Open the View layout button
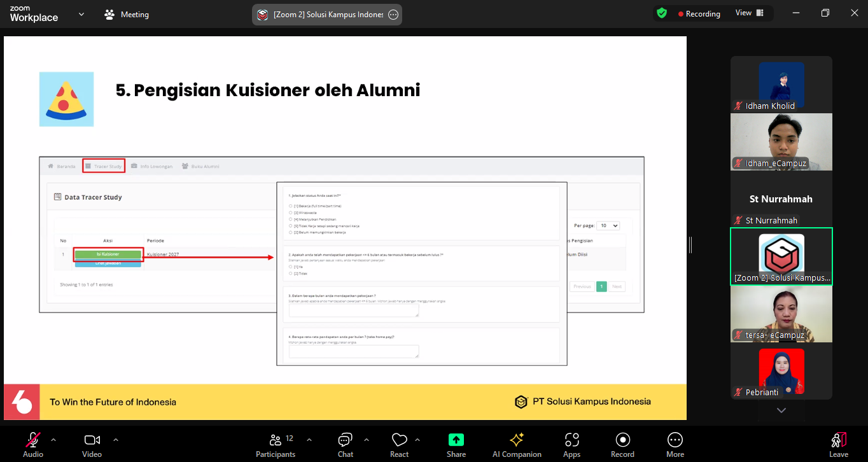 point(750,13)
